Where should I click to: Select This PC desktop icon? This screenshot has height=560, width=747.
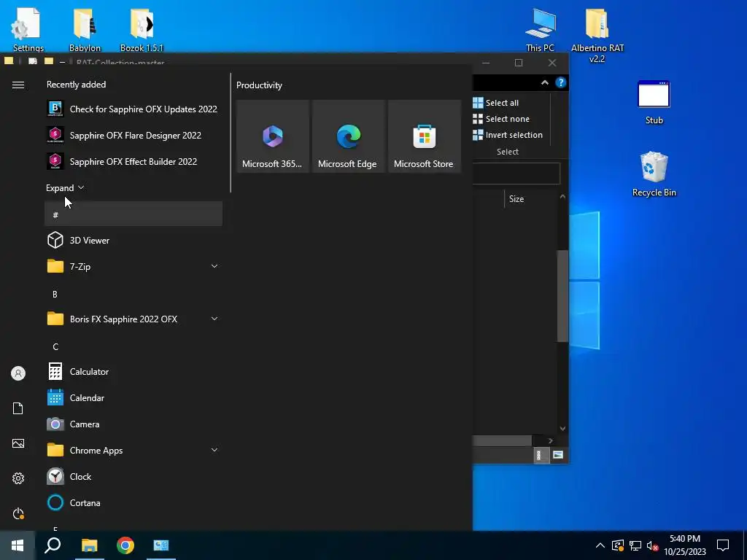(x=541, y=29)
